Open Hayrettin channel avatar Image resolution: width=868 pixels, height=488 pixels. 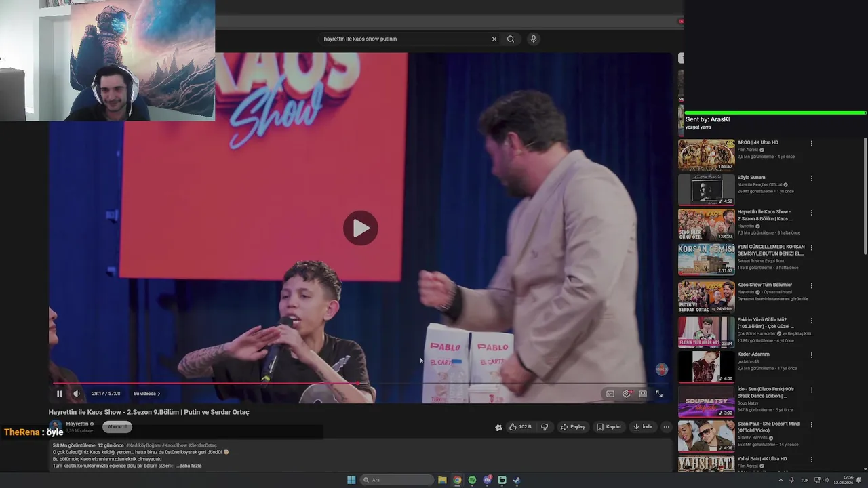[x=56, y=426]
